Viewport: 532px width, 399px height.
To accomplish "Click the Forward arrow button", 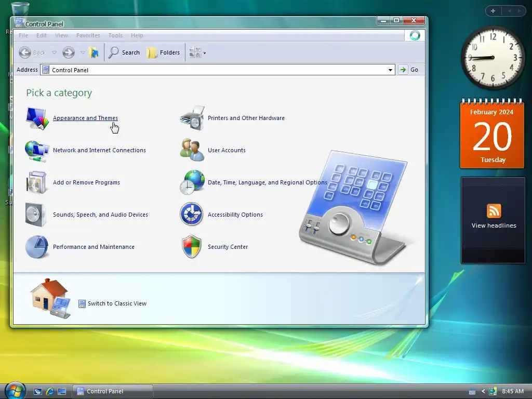I will [x=69, y=52].
